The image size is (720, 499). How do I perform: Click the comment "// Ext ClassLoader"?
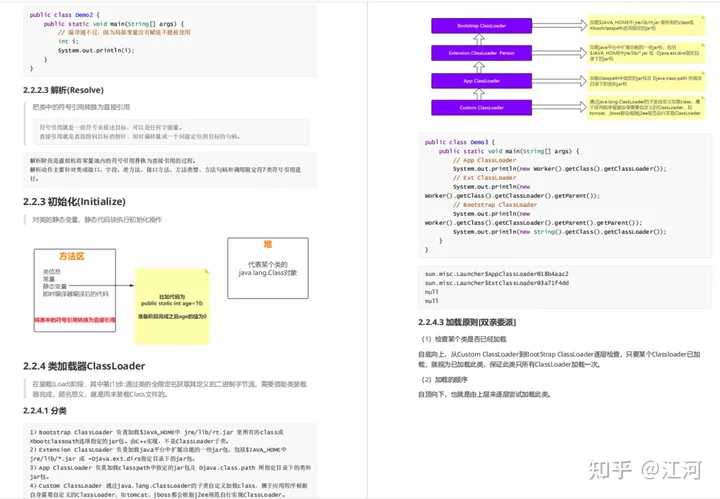484,178
